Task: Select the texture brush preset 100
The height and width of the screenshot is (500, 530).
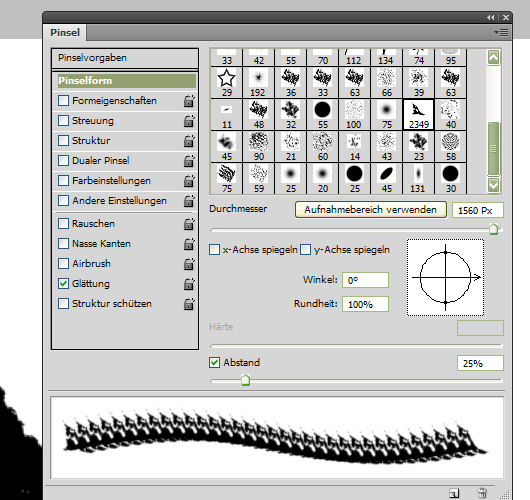Action: pyautogui.click(x=355, y=115)
